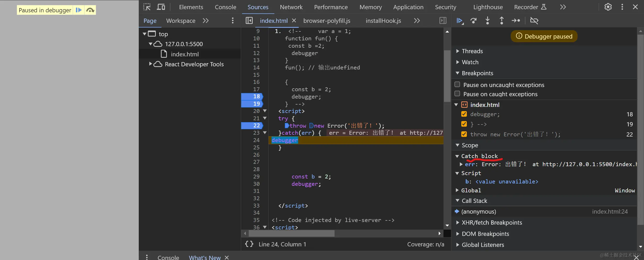The height and width of the screenshot is (260, 644).
Task: Open the Network tab
Action: [291, 7]
